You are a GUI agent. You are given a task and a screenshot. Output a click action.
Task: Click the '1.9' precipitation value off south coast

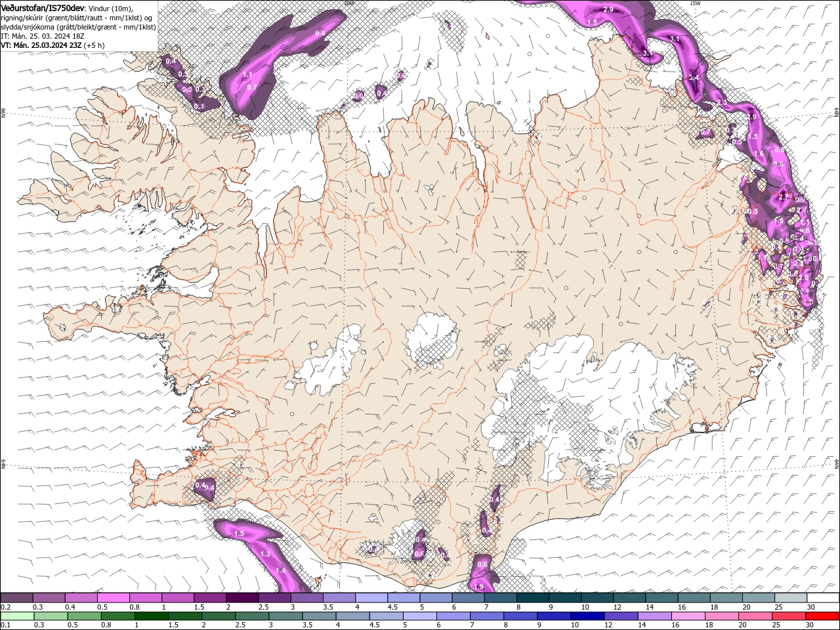coord(478,587)
